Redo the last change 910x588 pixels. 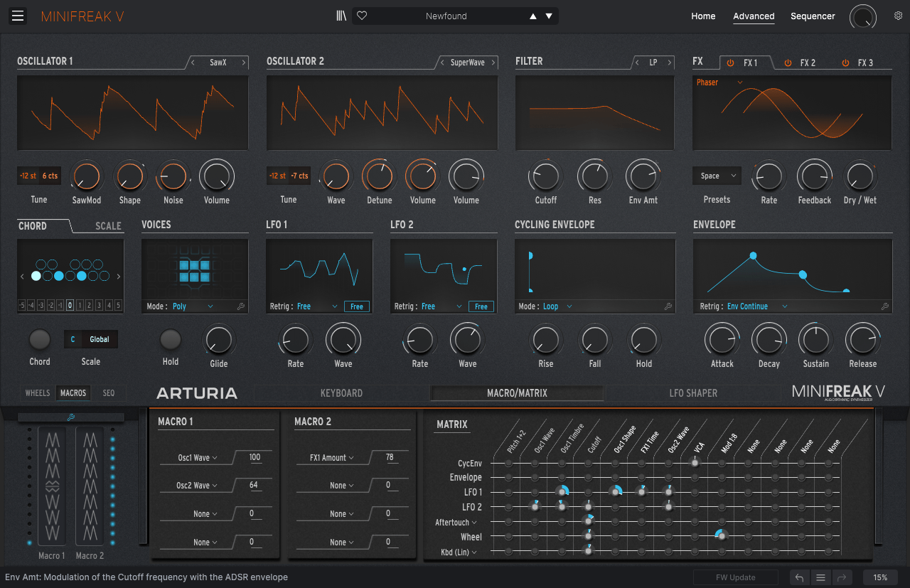click(x=842, y=577)
